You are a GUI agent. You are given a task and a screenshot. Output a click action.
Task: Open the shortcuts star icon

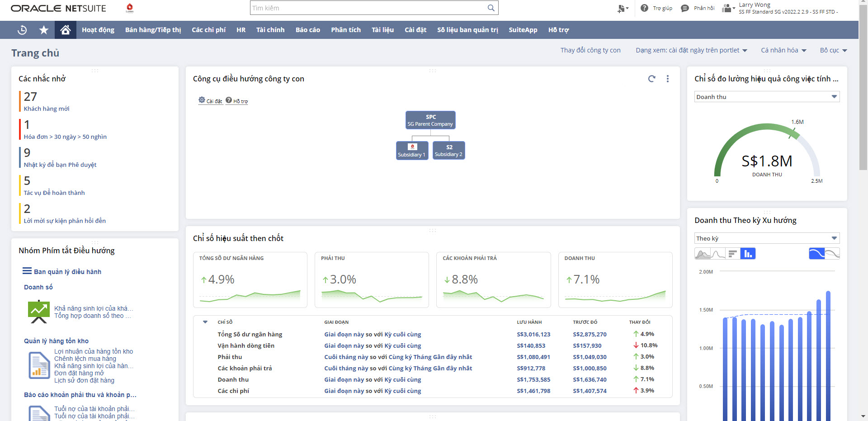44,30
